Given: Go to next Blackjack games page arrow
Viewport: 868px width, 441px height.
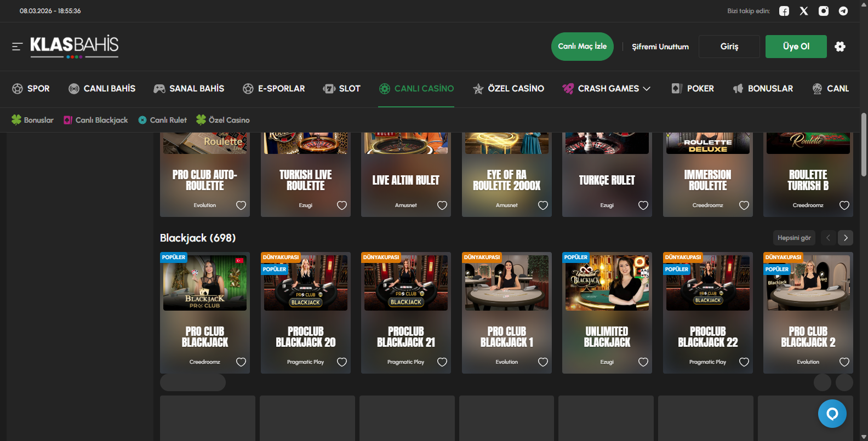Looking at the screenshot, I should [846, 238].
